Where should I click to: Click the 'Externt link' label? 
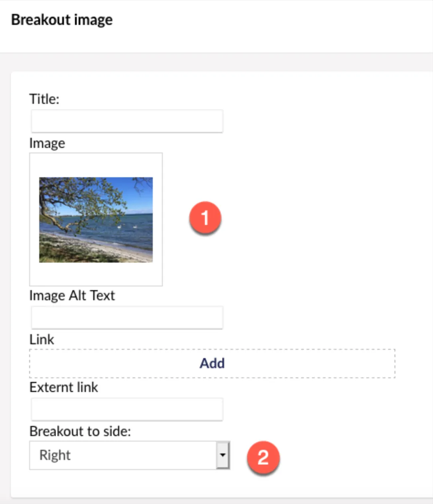tap(64, 387)
